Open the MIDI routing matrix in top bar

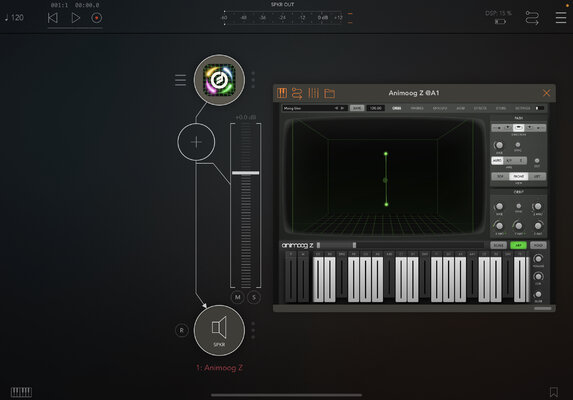(532, 18)
